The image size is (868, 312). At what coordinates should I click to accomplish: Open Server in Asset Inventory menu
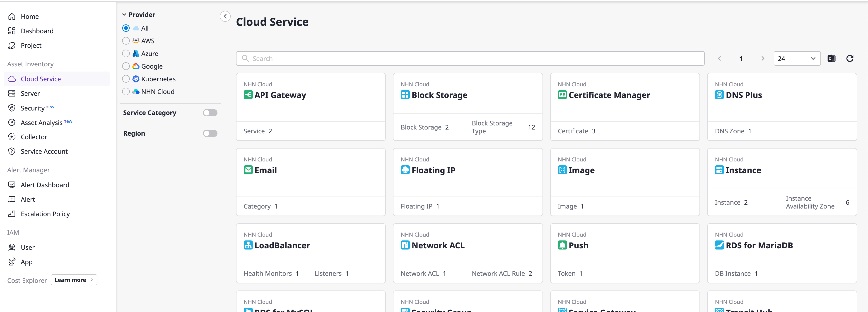click(x=30, y=93)
